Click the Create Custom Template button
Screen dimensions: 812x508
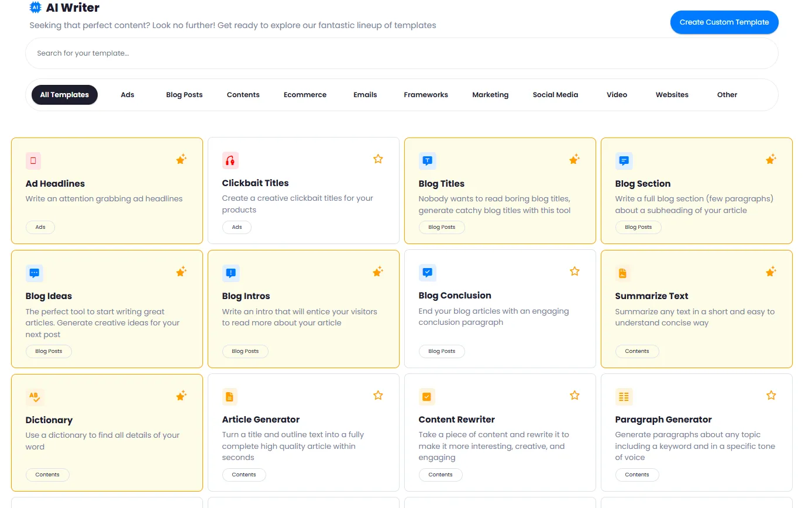pyautogui.click(x=724, y=22)
